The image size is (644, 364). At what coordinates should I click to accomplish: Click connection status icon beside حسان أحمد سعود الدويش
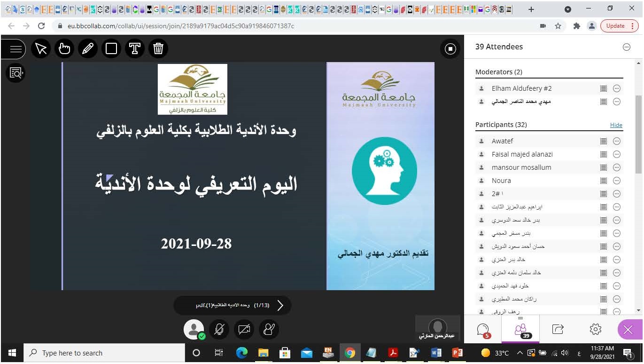(604, 246)
